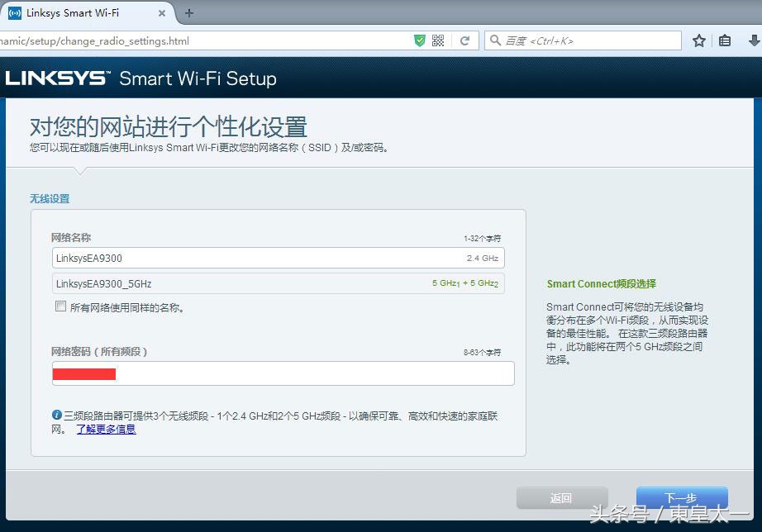Click the 下一步 button
This screenshot has height=532, width=762.
(681, 497)
